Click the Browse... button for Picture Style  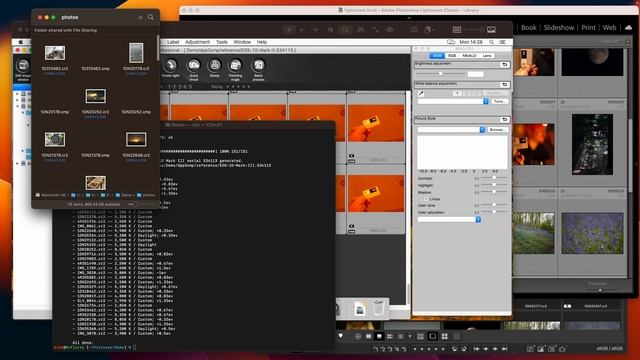tap(497, 129)
